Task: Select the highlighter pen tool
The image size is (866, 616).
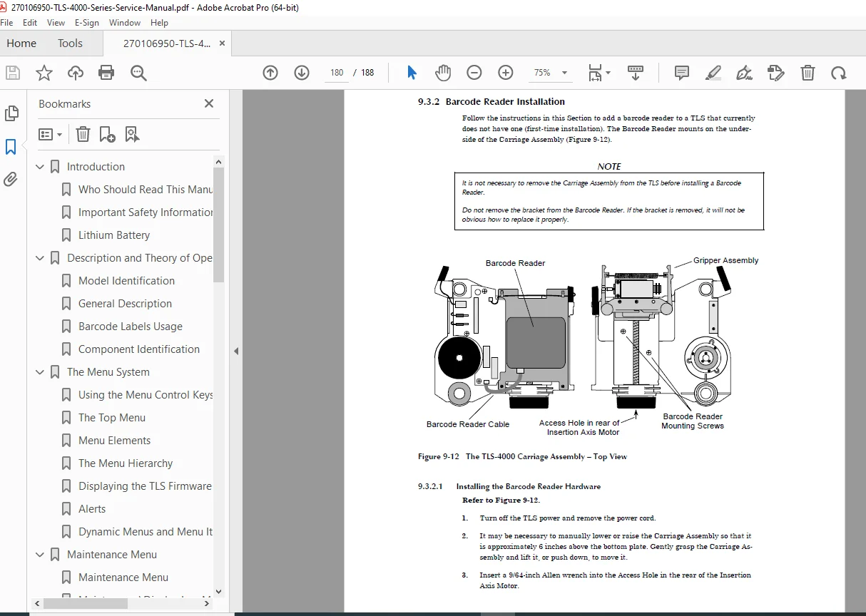Action: [x=713, y=72]
